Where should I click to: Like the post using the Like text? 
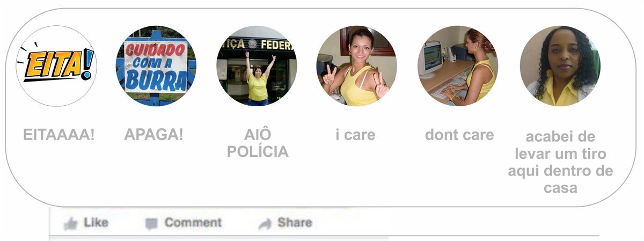point(96,222)
